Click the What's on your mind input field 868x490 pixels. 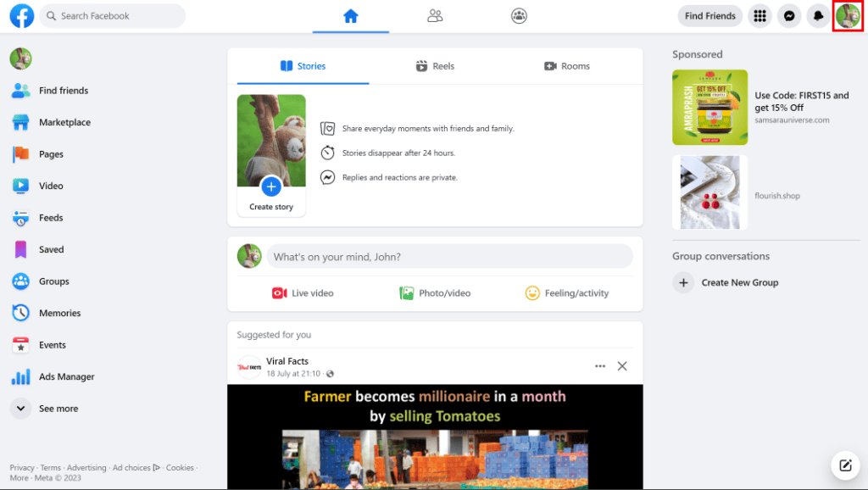449,256
